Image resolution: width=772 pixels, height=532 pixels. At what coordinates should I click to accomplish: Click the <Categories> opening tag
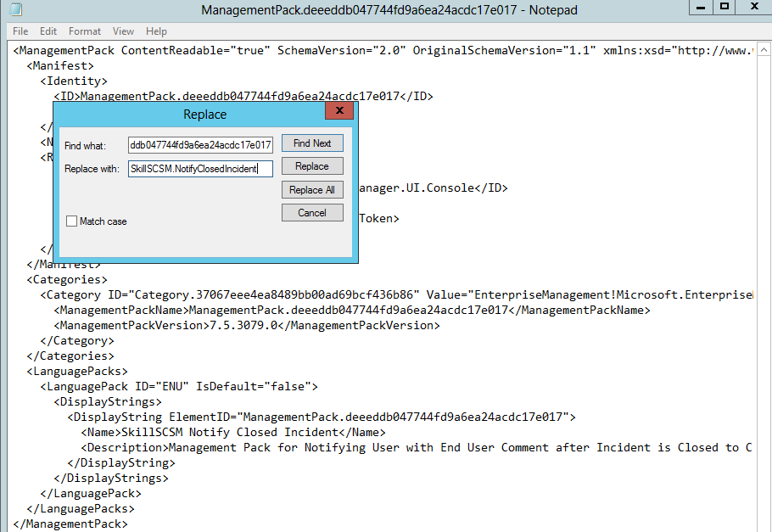67,279
